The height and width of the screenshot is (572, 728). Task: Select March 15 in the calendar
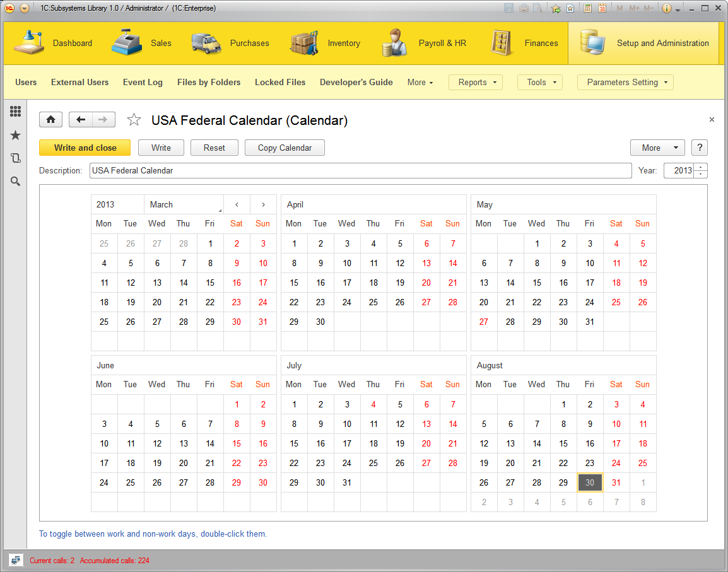point(210,283)
